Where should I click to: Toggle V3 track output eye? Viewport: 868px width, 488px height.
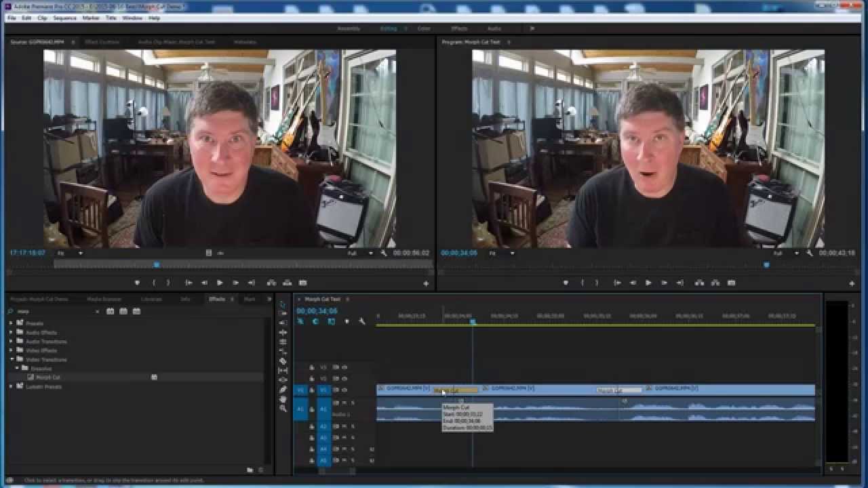point(344,367)
